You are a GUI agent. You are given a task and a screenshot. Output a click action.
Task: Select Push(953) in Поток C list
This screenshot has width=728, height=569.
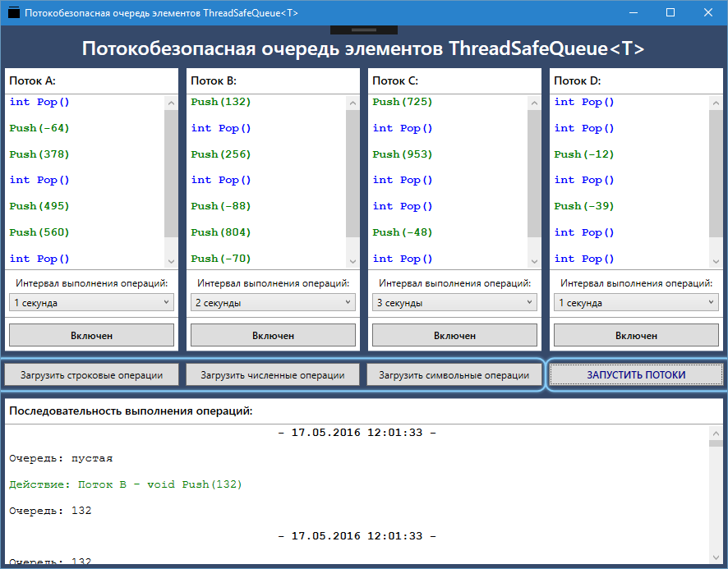pyautogui.click(x=403, y=154)
